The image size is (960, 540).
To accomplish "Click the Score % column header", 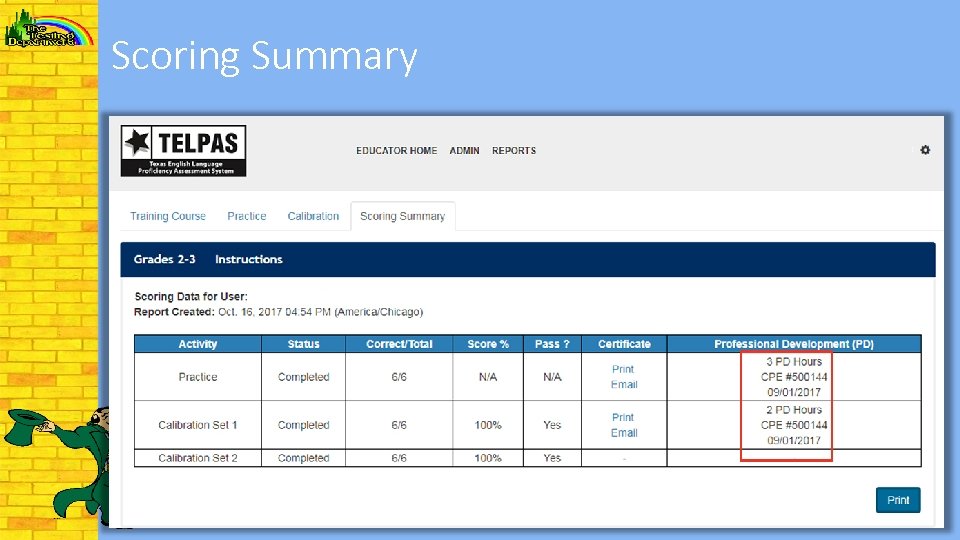I will [x=488, y=344].
